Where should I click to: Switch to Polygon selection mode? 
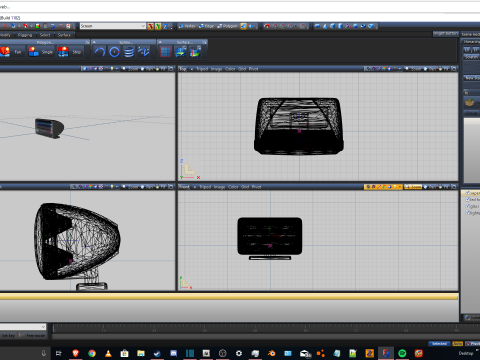[x=228, y=26]
